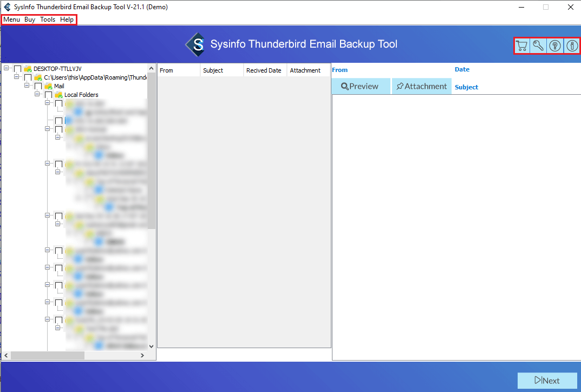Switch to the Attachment tab

pyautogui.click(x=422, y=86)
